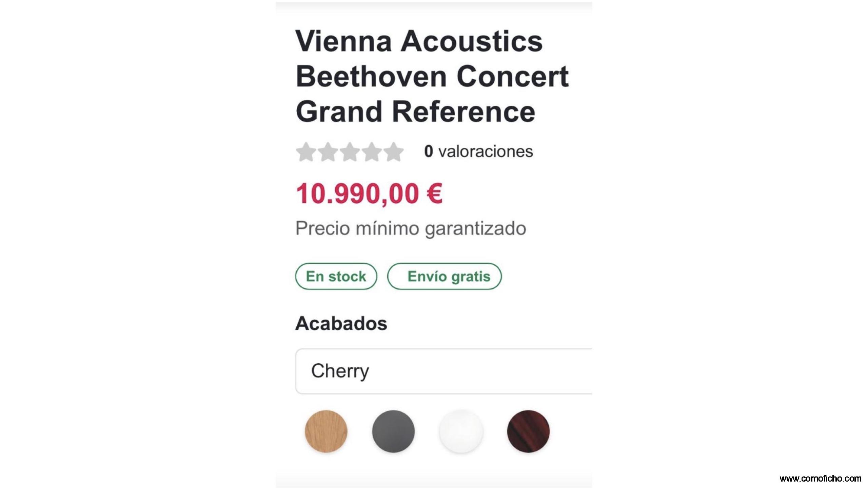Click the 10.990,00 € price

369,194
